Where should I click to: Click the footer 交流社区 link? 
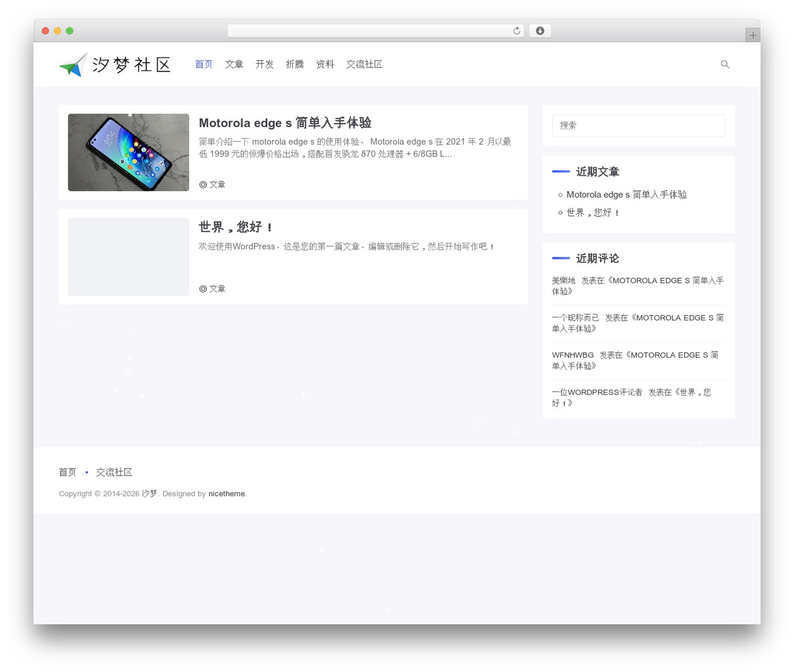coord(114,472)
